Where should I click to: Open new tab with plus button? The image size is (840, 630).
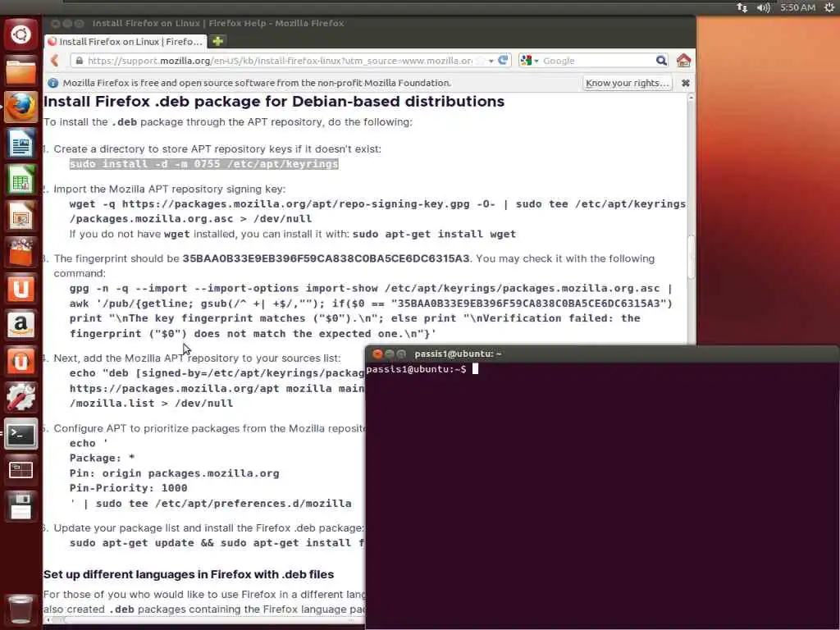(217, 41)
